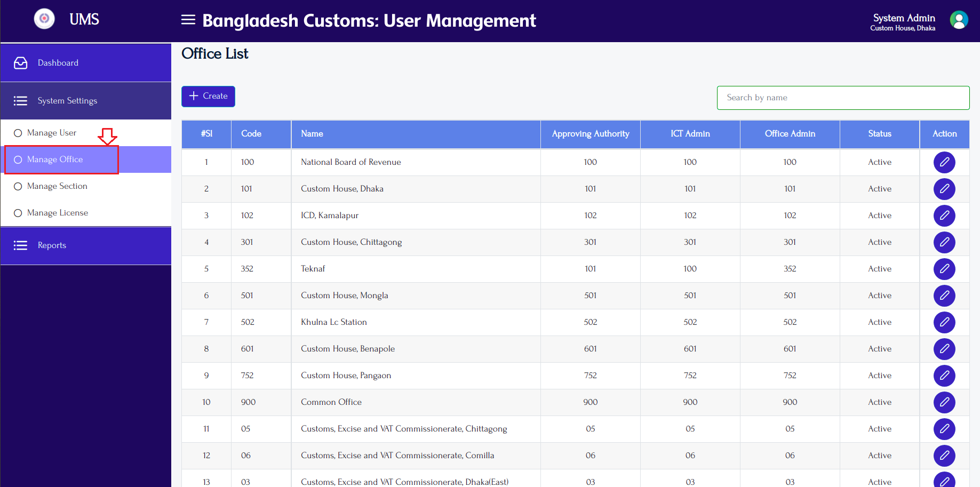Image resolution: width=980 pixels, height=487 pixels.
Task: Click the System Settings list icon
Action: coord(20,101)
